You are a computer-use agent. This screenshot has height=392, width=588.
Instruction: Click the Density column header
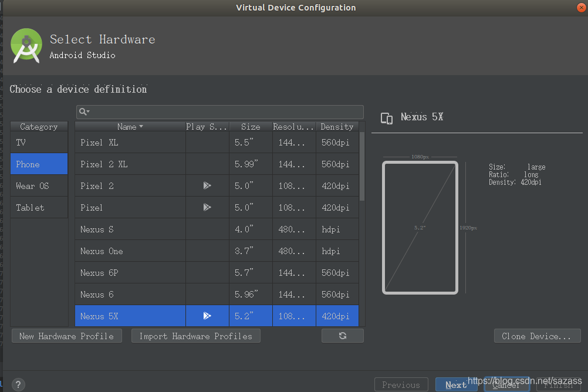[337, 127]
